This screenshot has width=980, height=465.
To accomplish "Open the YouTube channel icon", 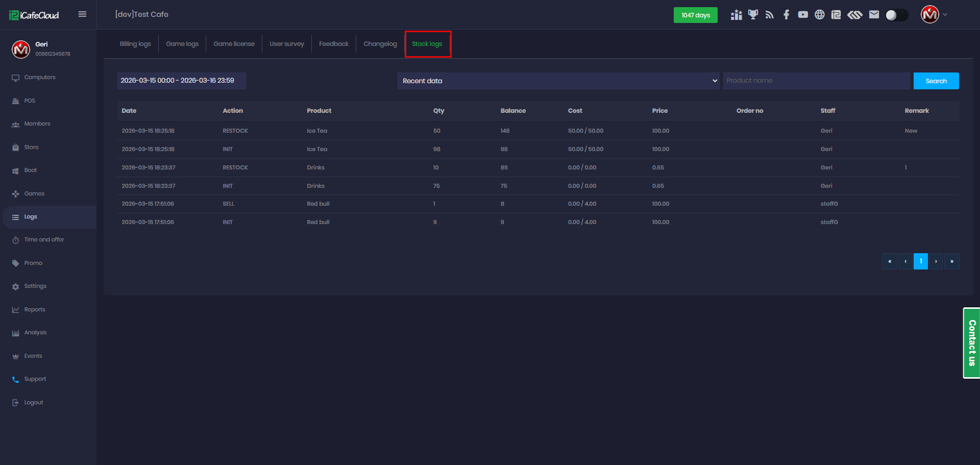I will point(803,15).
